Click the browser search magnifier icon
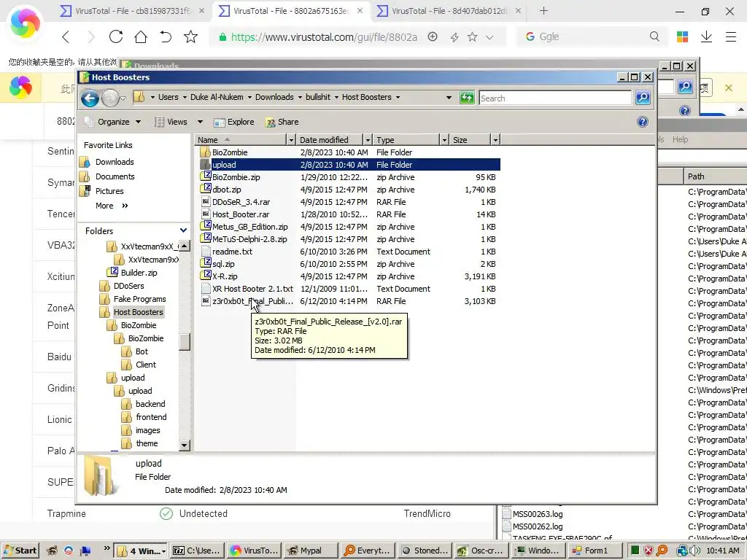This screenshot has width=747, height=560. 654,36
